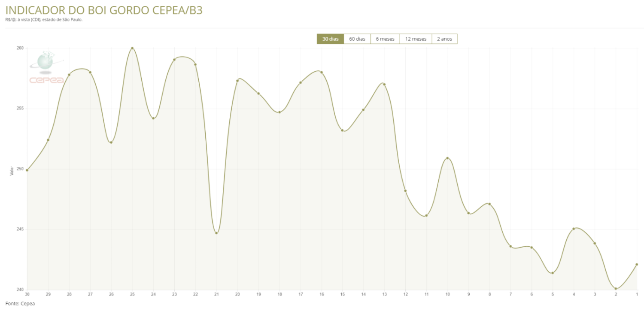The image size is (644, 311).
Task: Select the data point above day 9
Action: [x=468, y=213]
